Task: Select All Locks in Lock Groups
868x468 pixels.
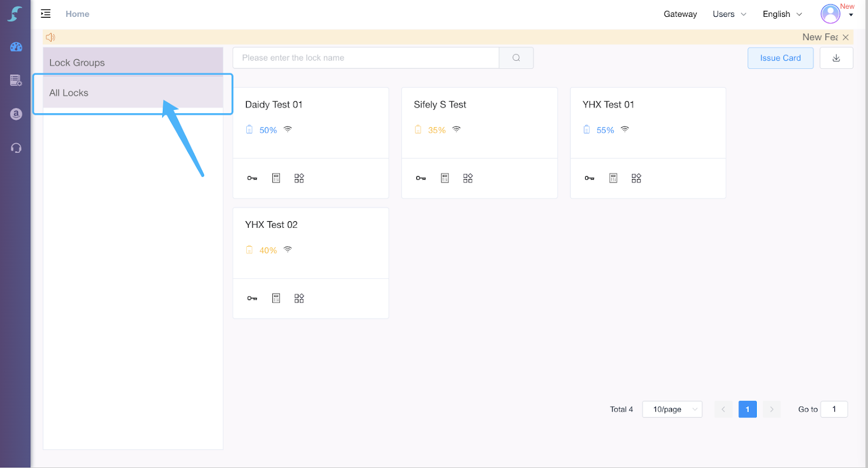Action: pyautogui.click(x=133, y=93)
